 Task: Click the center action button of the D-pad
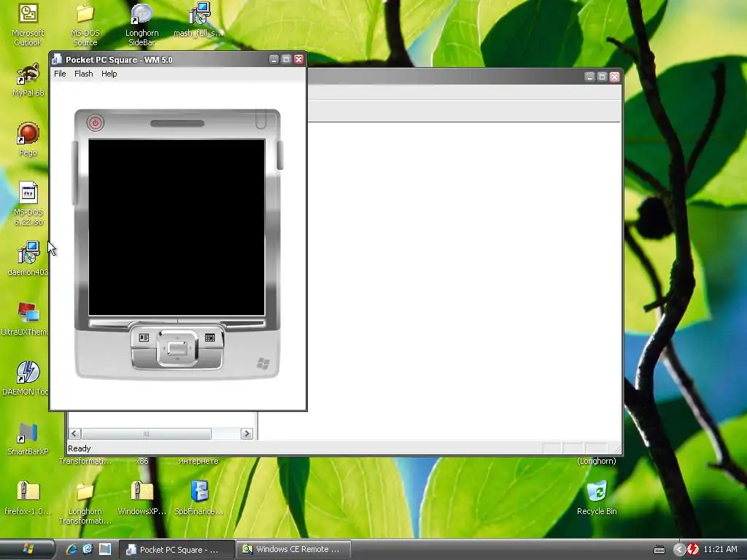pos(177,348)
